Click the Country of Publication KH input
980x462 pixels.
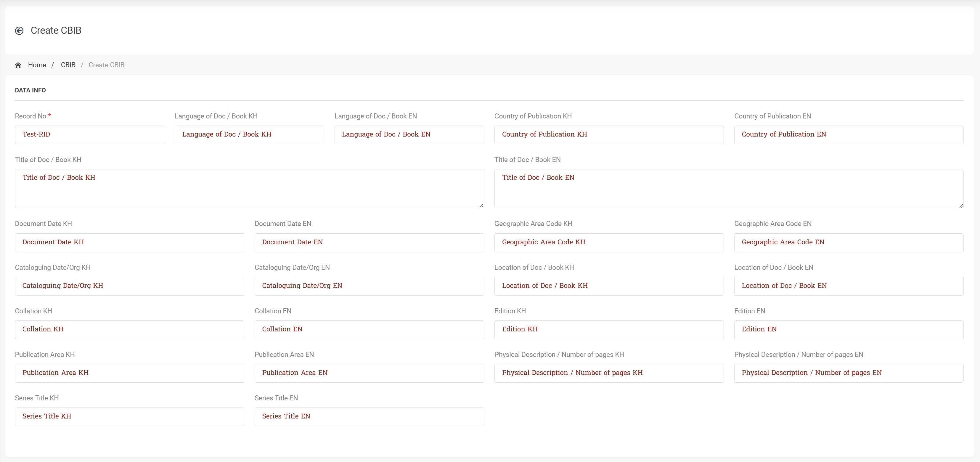pos(609,135)
